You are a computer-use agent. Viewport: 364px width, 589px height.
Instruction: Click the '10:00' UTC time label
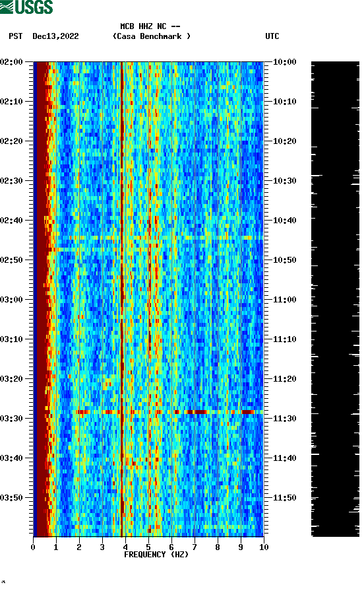click(x=284, y=62)
